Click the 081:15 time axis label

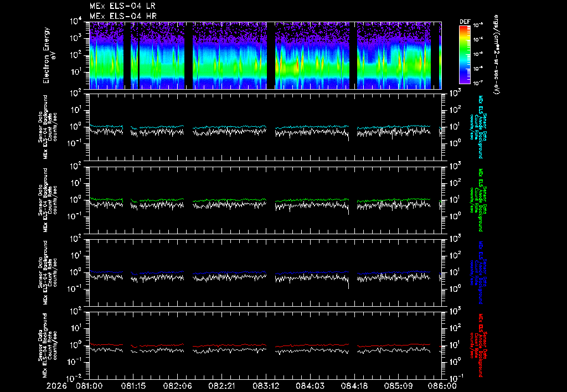click(x=133, y=386)
